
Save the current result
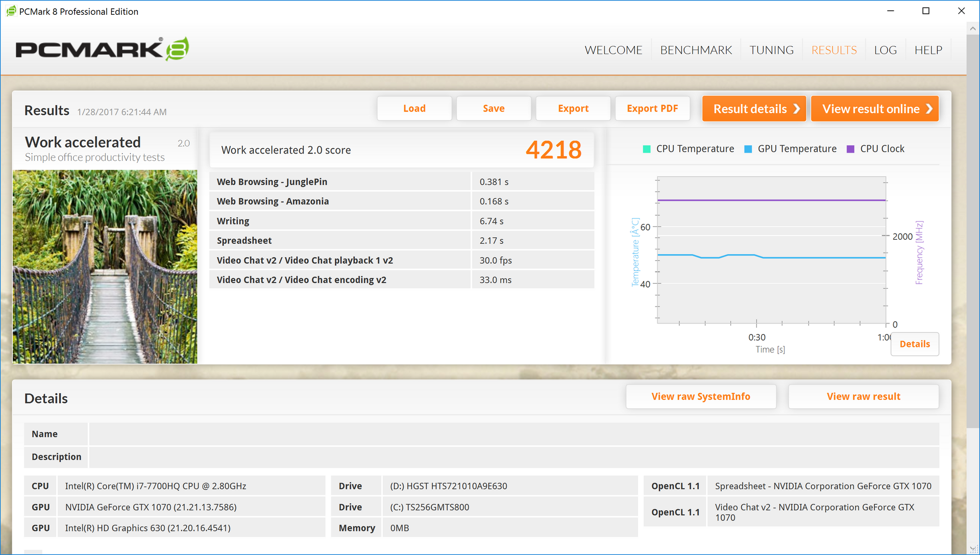point(494,109)
